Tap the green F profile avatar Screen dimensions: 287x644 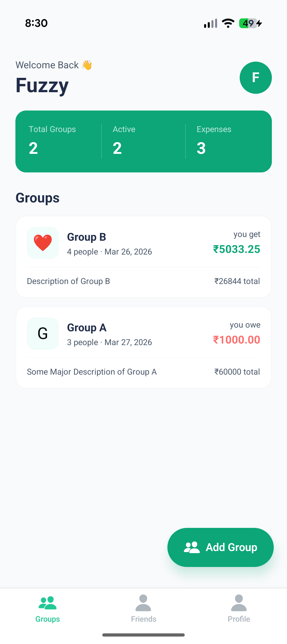tap(256, 78)
